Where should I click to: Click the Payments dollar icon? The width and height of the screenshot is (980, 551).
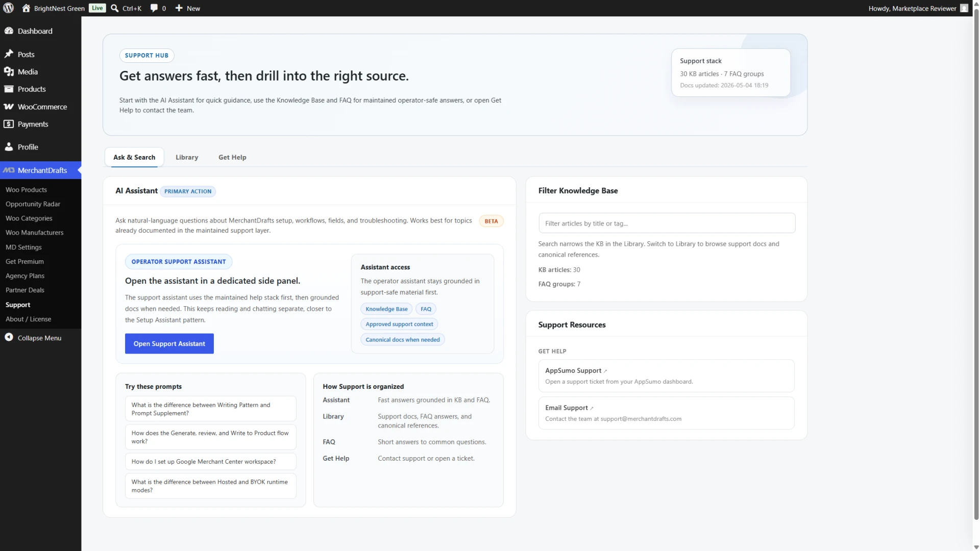tap(9, 124)
